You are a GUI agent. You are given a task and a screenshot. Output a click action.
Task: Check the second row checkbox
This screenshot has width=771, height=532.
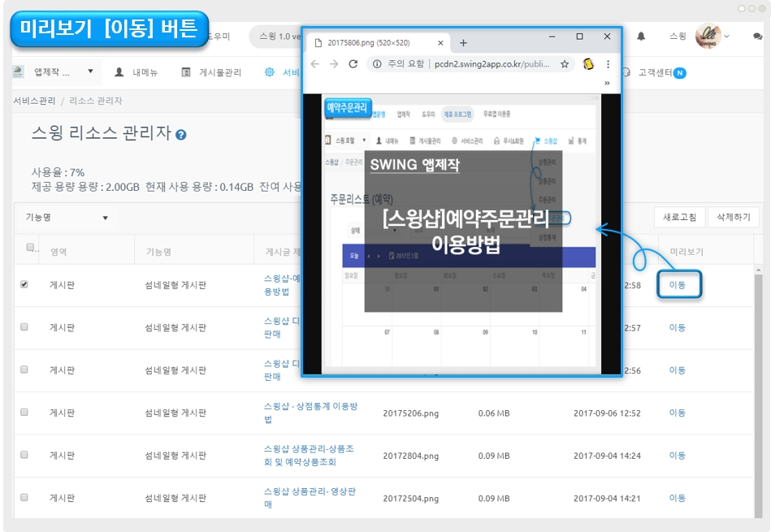tap(24, 327)
